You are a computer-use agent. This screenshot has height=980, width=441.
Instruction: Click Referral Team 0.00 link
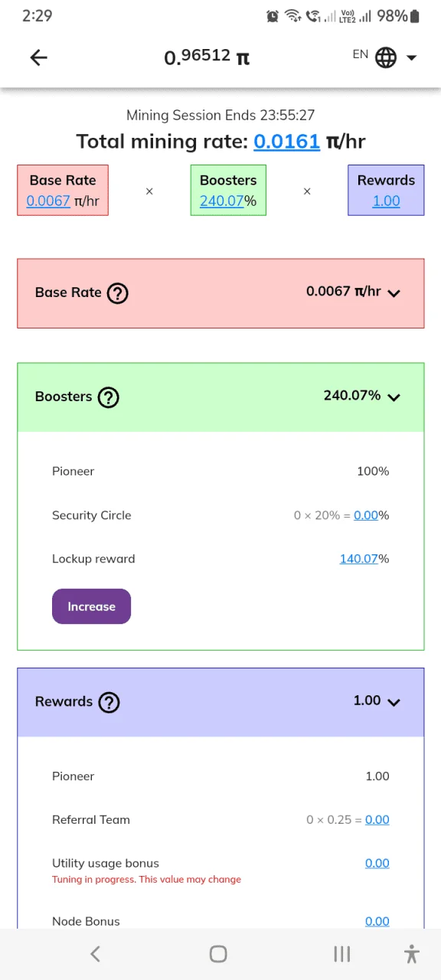(x=377, y=820)
